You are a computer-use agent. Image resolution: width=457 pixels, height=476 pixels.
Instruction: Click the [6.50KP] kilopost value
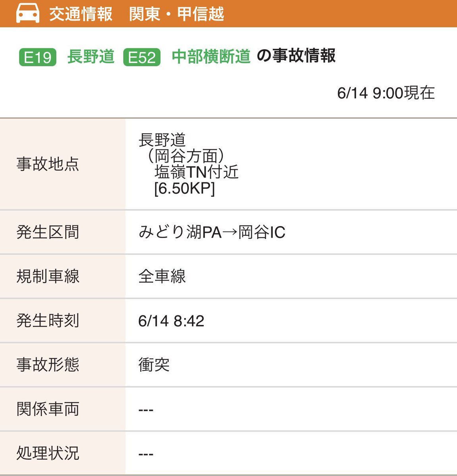coord(185,188)
